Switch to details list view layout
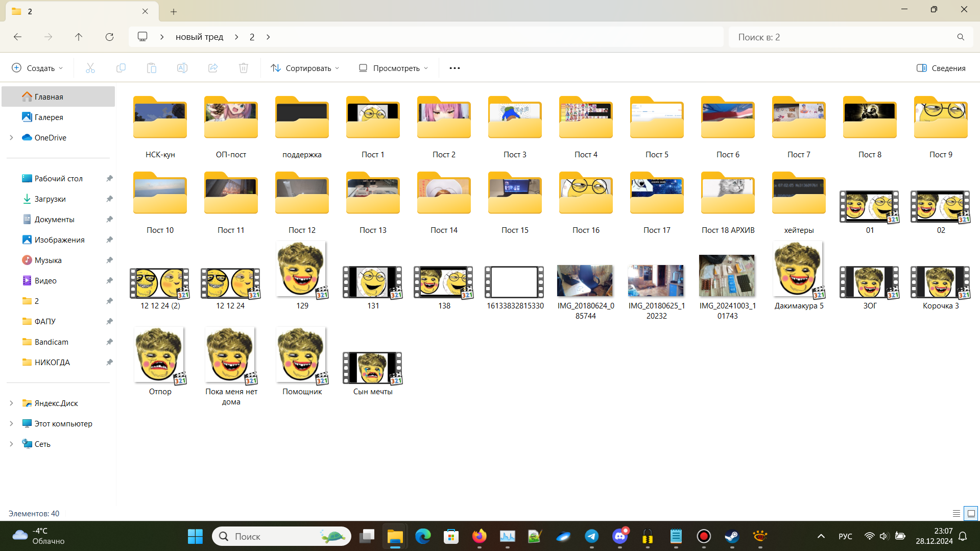980x551 pixels. point(956,513)
